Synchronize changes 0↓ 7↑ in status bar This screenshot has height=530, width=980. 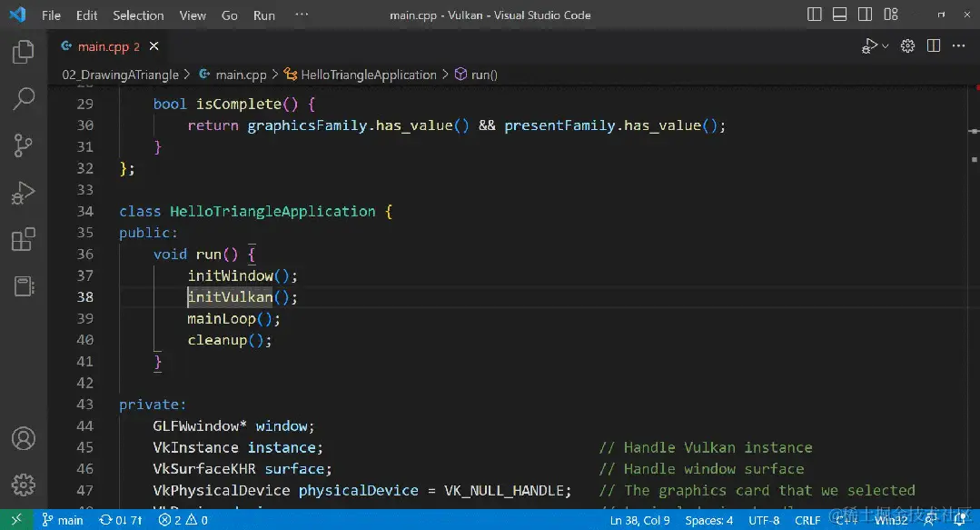[x=121, y=520]
